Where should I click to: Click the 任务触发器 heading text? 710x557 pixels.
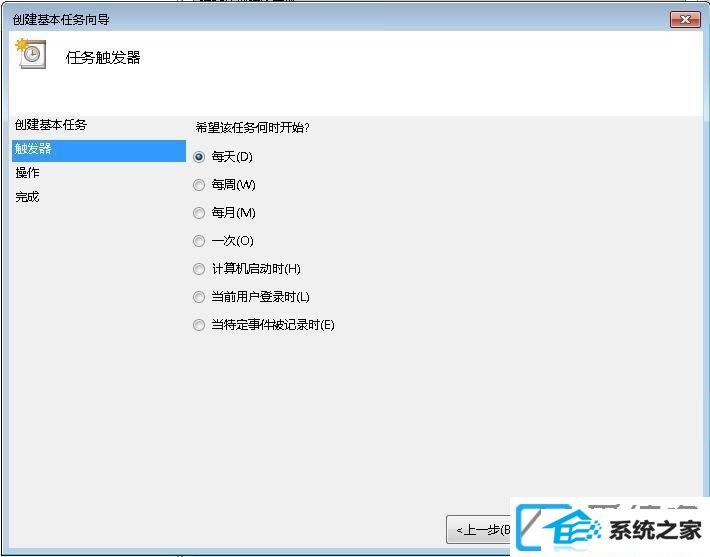pyautogui.click(x=103, y=58)
